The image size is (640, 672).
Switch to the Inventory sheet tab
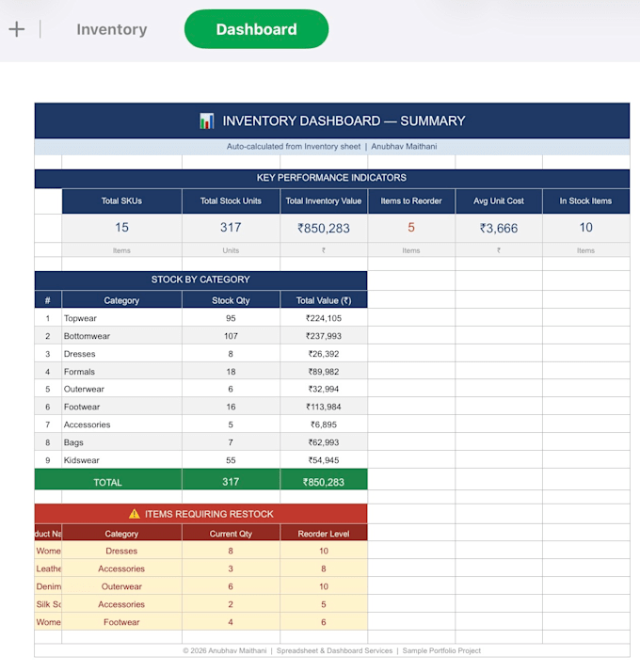pos(112,29)
